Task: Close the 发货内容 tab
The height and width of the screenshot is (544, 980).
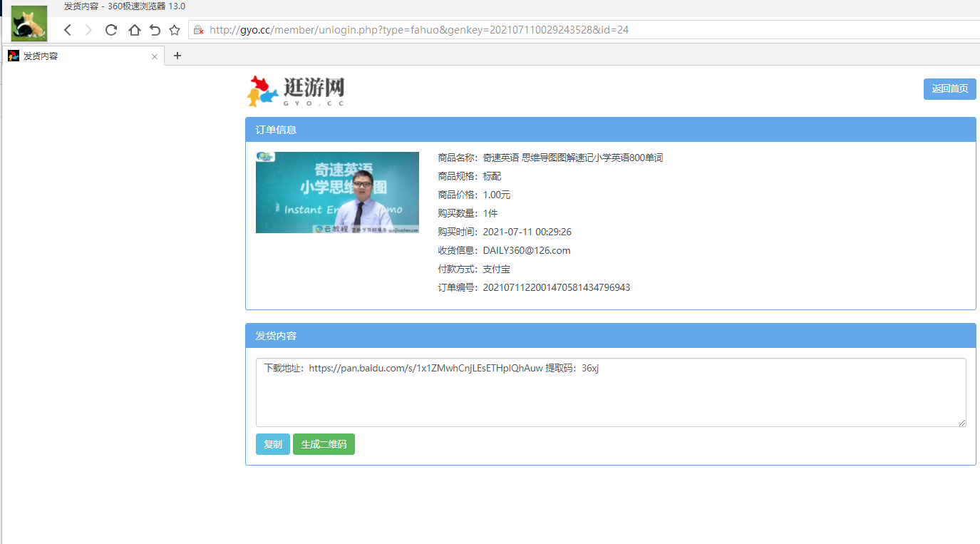Action: [155, 56]
